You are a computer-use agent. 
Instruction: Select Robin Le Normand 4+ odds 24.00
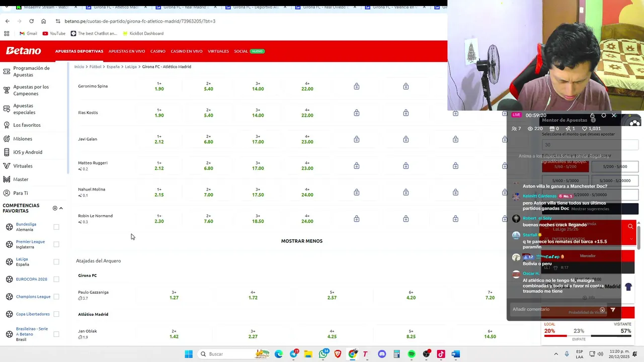click(307, 219)
